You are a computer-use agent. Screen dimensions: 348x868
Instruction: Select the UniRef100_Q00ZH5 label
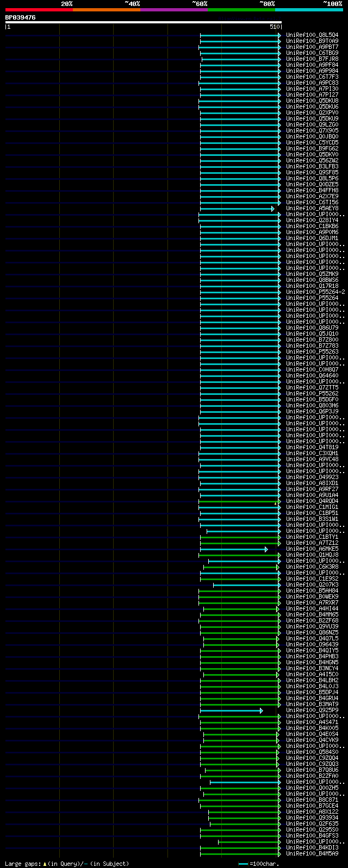coord(312,788)
